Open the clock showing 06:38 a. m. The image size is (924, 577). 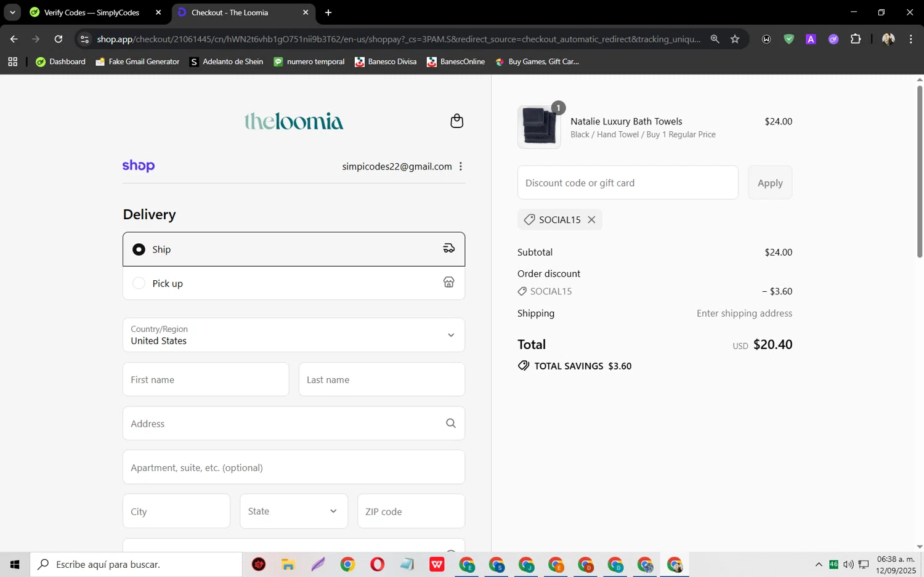(x=896, y=564)
